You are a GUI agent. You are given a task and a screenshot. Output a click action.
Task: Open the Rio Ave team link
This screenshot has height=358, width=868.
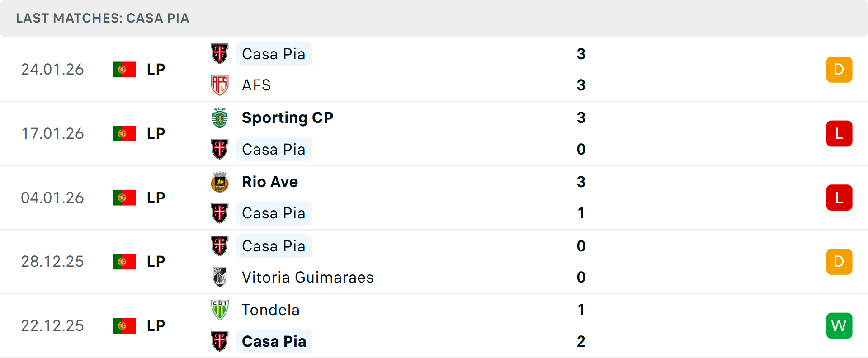coord(270,182)
